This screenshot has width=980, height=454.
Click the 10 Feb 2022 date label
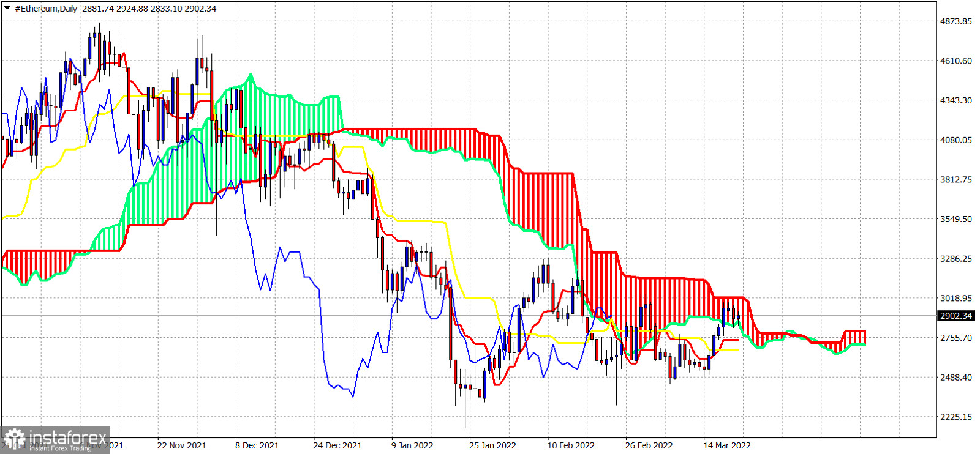571,445
